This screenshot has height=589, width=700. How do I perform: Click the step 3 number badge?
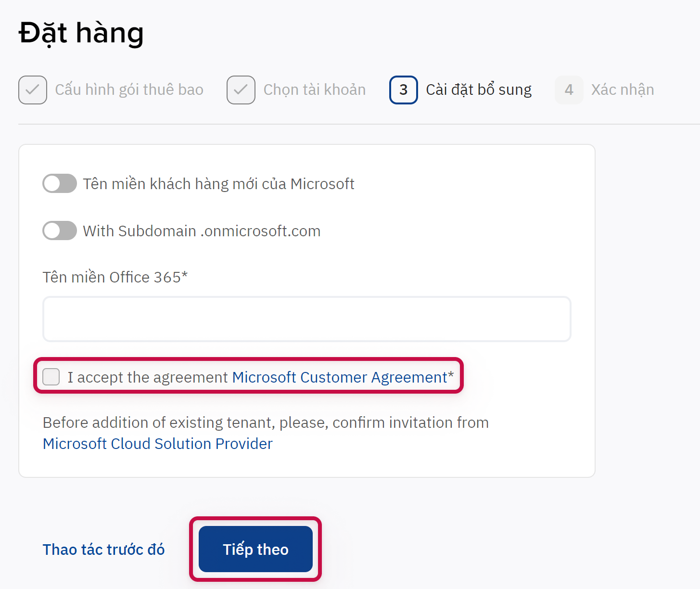pos(403,90)
